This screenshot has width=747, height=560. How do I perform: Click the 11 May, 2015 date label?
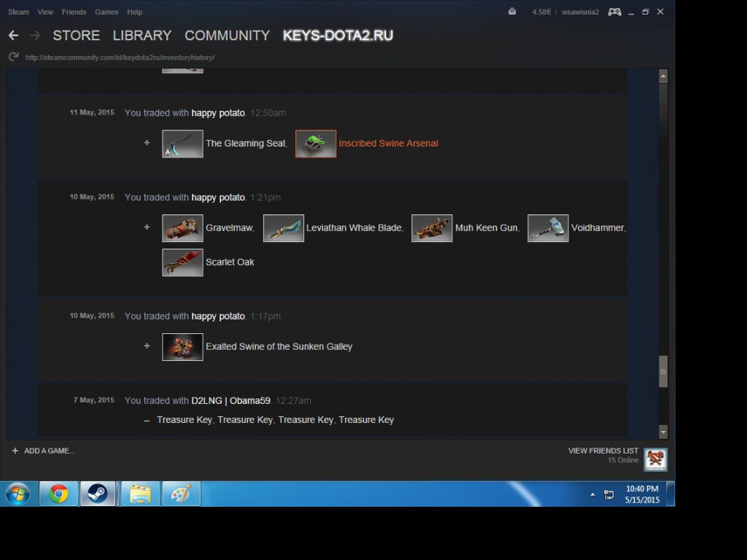coord(92,112)
